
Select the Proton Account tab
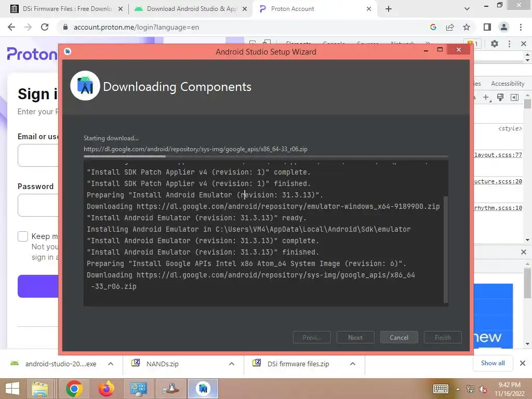pos(313,9)
